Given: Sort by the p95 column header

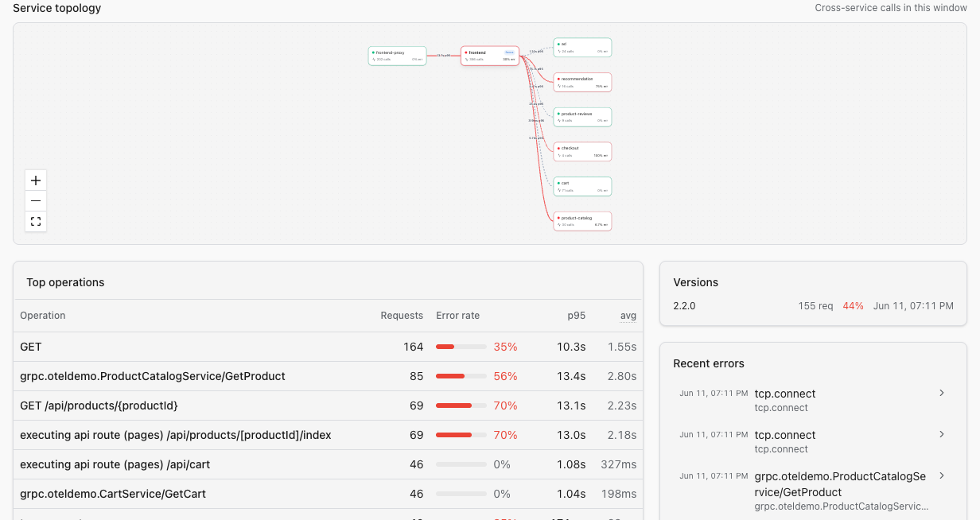Looking at the screenshot, I should pos(577,316).
